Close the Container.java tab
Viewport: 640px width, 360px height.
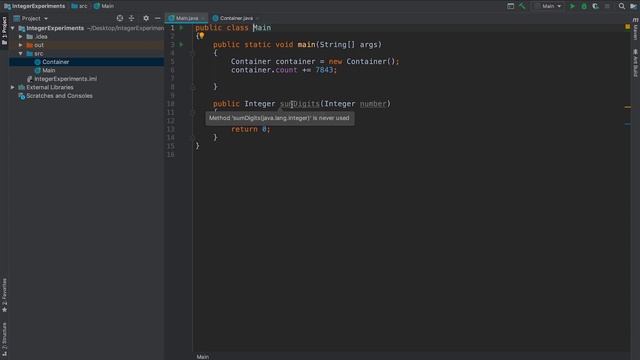click(258, 18)
